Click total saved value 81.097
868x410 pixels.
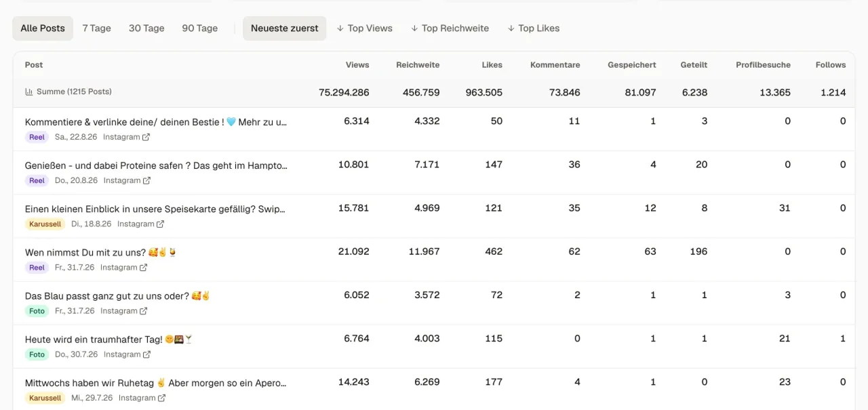click(641, 92)
